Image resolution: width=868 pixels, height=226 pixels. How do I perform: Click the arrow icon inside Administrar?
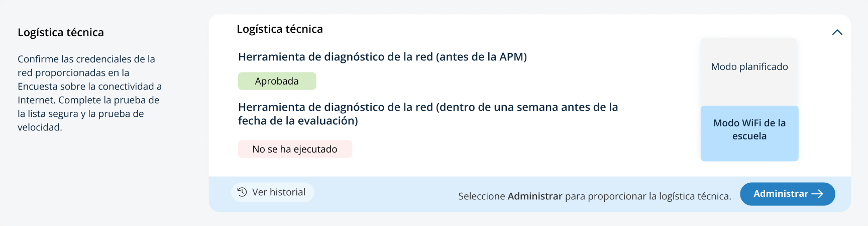[817, 194]
